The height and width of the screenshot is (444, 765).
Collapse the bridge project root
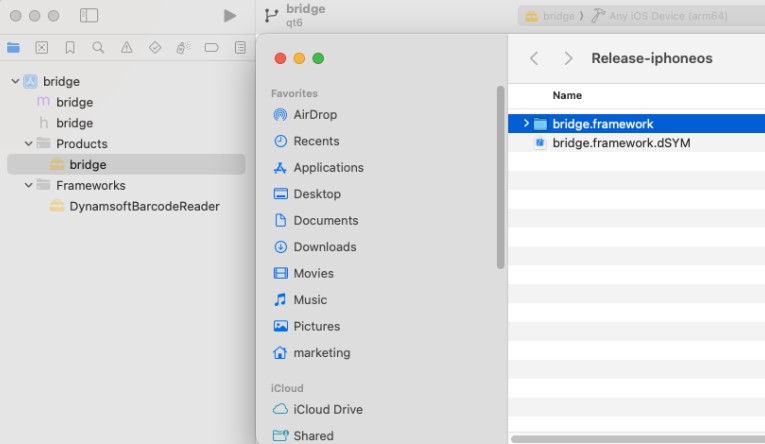pos(15,81)
